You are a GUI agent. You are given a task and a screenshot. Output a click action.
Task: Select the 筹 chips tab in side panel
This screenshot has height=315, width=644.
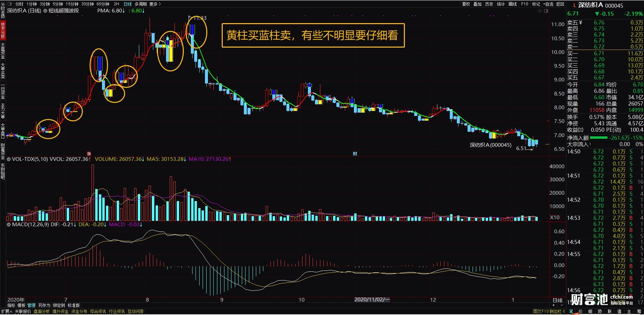coord(639,311)
